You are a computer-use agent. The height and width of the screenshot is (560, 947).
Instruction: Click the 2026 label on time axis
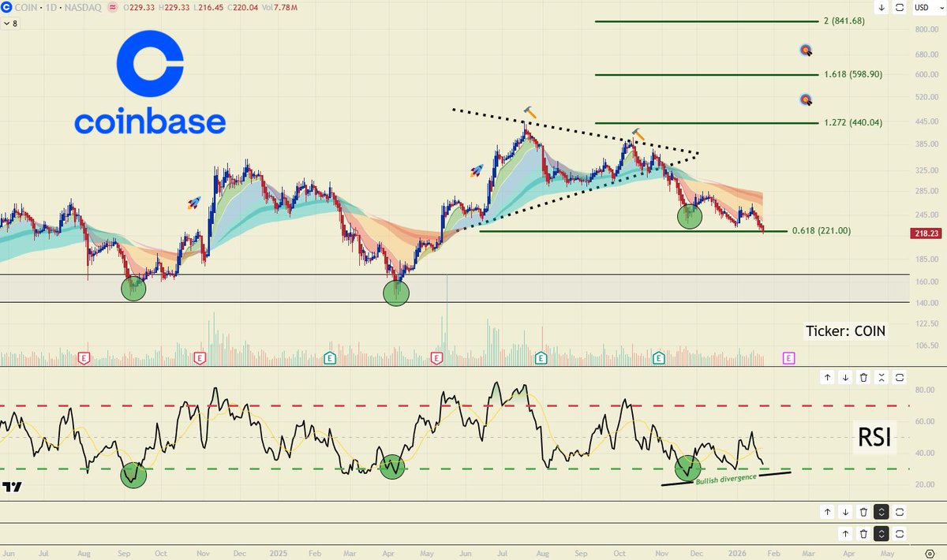(x=737, y=552)
